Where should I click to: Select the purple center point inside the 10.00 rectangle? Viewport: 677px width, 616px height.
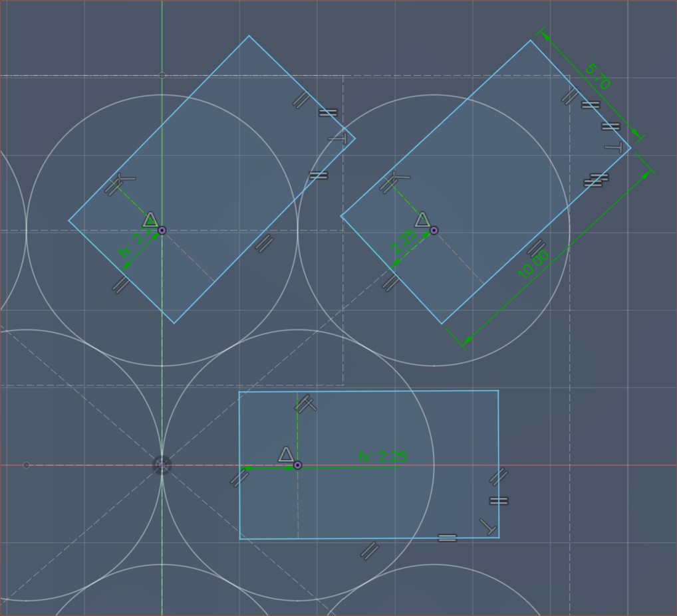coord(434,231)
